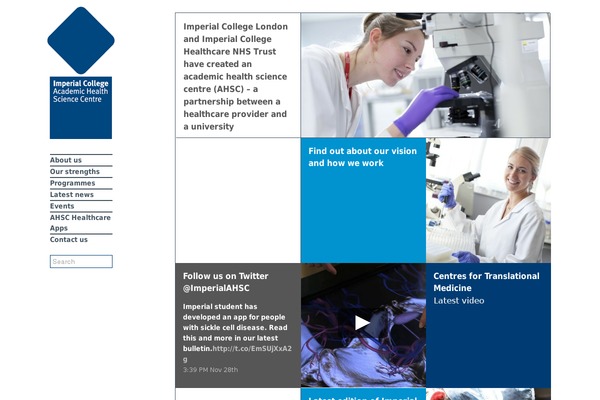Open the Contact us page
Screen dimensions: 600x400
[x=68, y=240]
